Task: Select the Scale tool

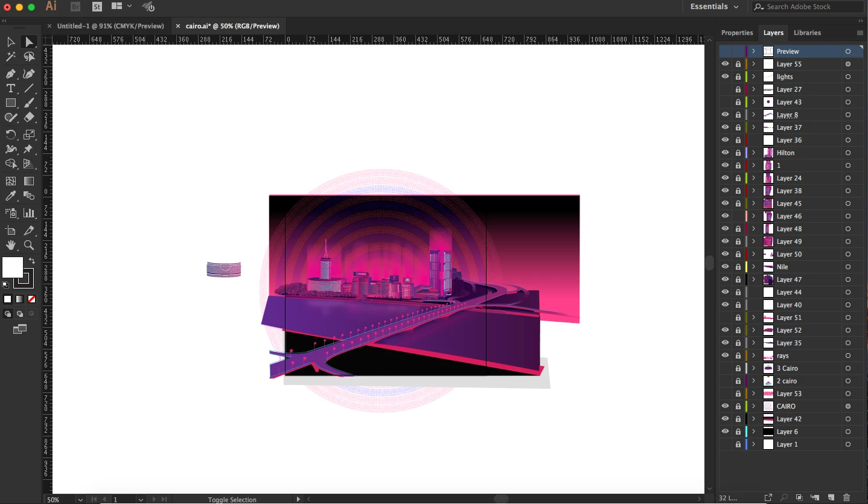Action: (x=28, y=135)
